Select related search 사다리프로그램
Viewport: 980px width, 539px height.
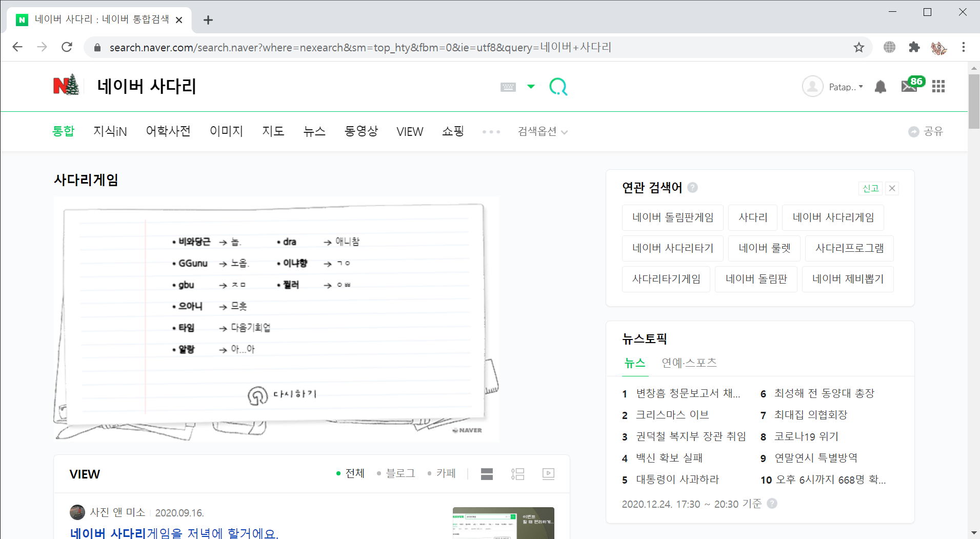pyautogui.click(x=850, y=248)
